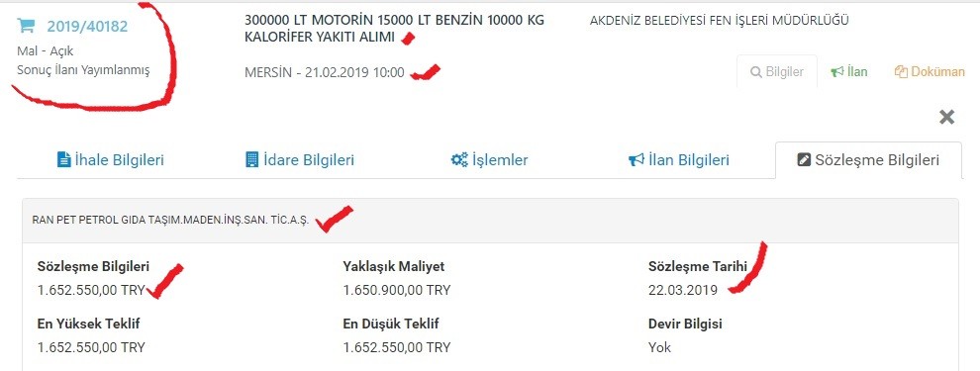
Task: Click the Doküman copy icon
Action: tap(901, 72)
